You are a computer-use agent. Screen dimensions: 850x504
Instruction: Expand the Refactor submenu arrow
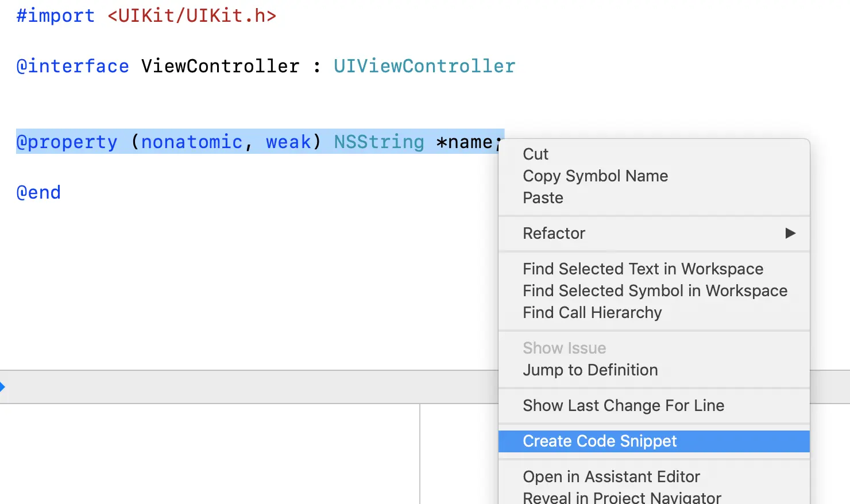click(x=790, y=233)
